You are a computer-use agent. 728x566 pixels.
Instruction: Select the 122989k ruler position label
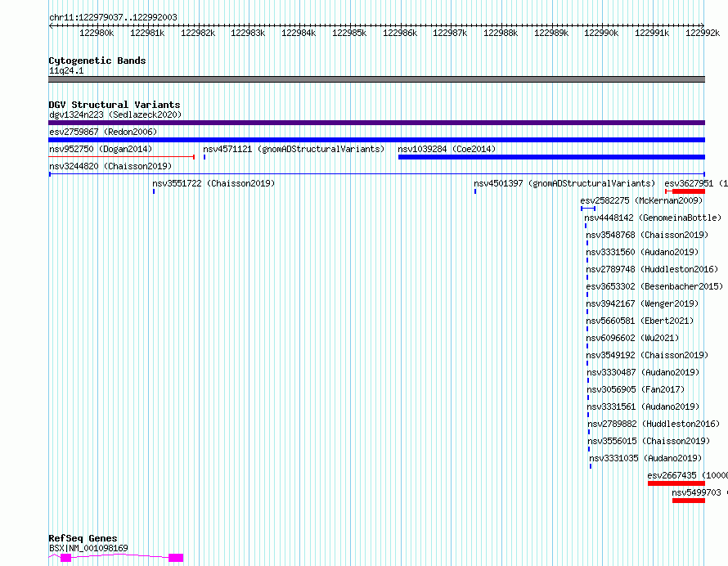[x=551, y=33]
